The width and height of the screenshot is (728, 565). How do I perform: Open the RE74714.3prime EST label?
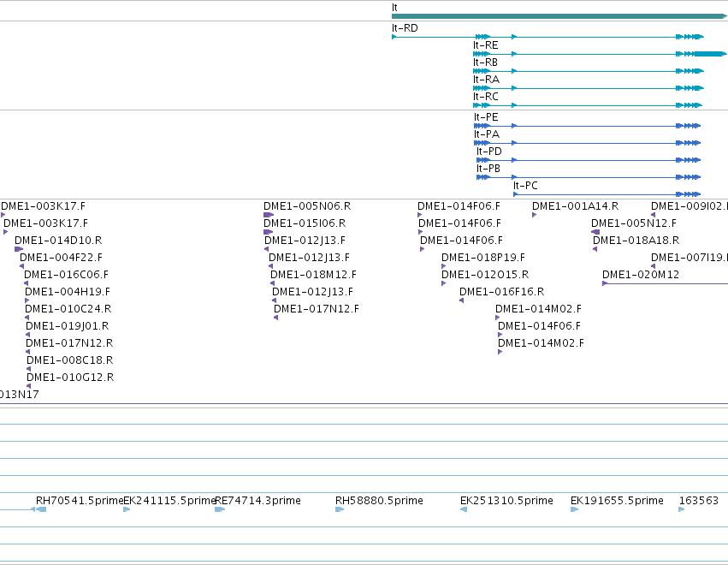click(257, 501)
